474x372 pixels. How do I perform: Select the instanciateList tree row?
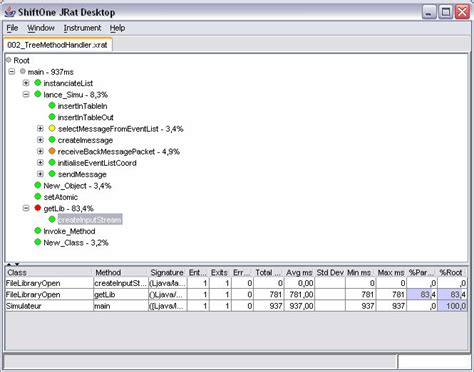tap(68, 83)
